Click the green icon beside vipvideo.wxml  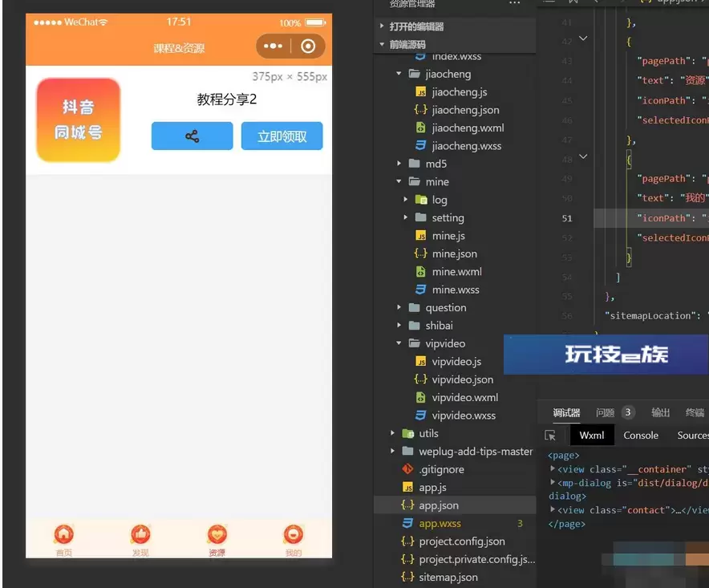click(x=421, y=398)
